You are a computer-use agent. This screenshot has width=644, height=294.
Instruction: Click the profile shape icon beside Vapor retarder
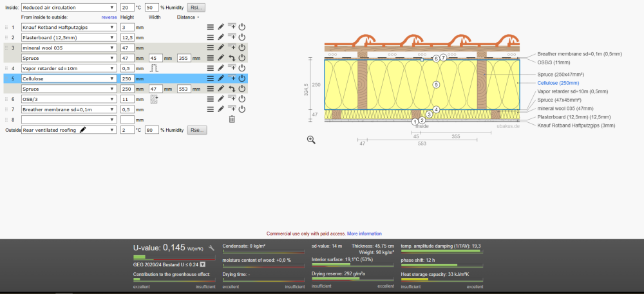pos(154,68)
